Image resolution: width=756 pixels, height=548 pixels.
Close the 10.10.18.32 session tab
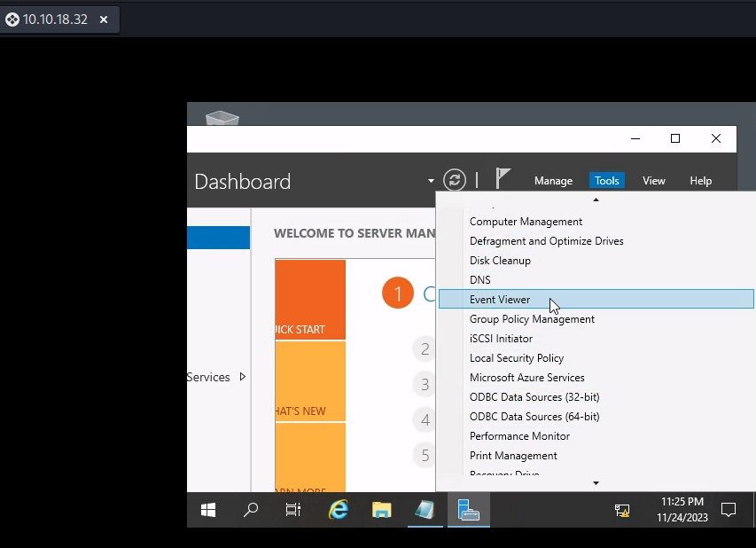(103, 20)
